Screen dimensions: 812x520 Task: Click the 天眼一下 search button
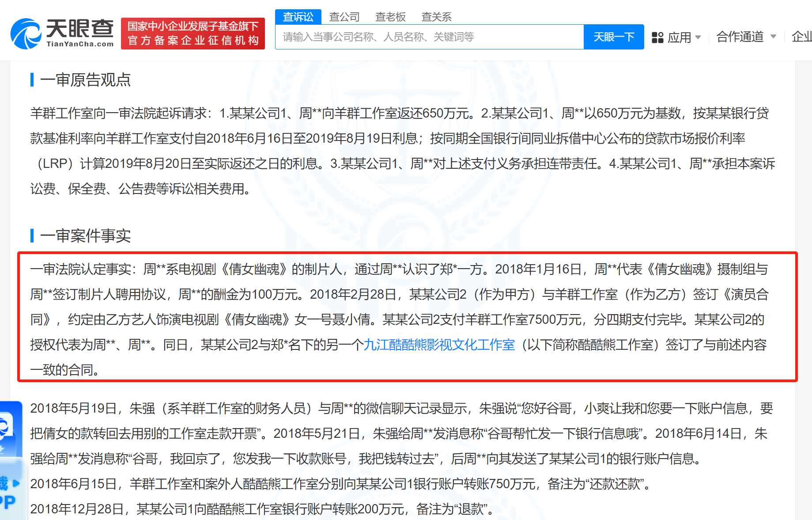pyautogui.click(x=613, y=37)
